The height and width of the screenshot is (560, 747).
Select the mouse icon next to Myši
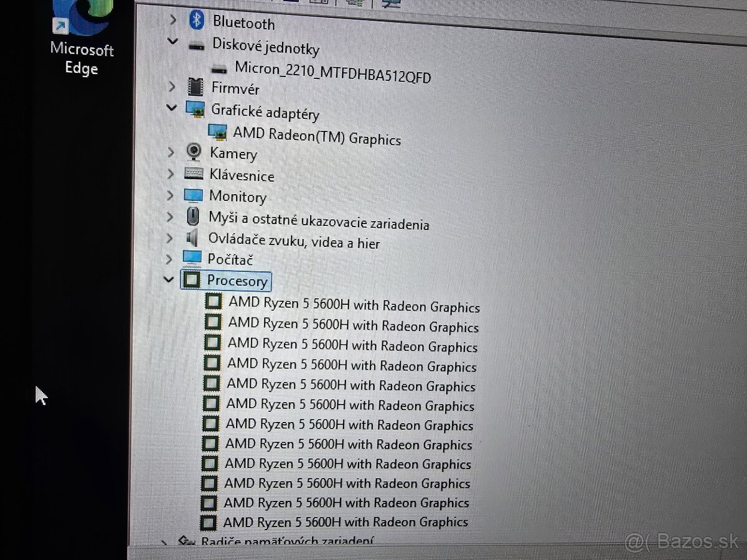pyautogui.click(x=193, y=216)
